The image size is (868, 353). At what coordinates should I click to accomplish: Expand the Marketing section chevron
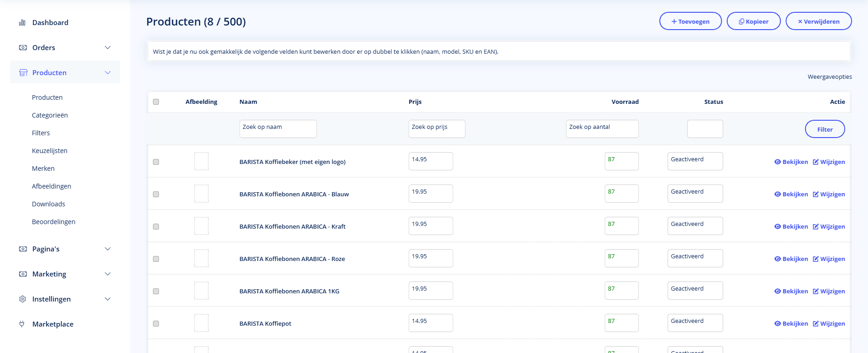[x=108, y=274]
